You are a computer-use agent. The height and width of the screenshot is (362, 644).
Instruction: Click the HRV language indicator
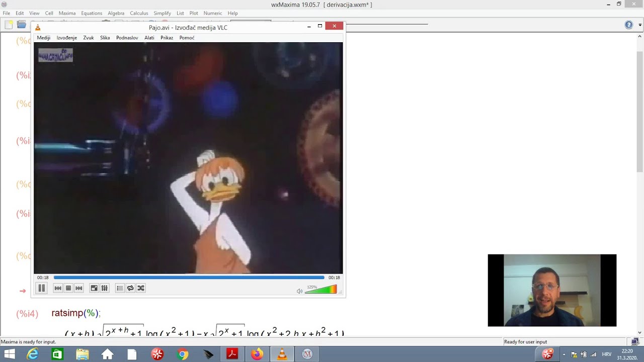[607, 354]
